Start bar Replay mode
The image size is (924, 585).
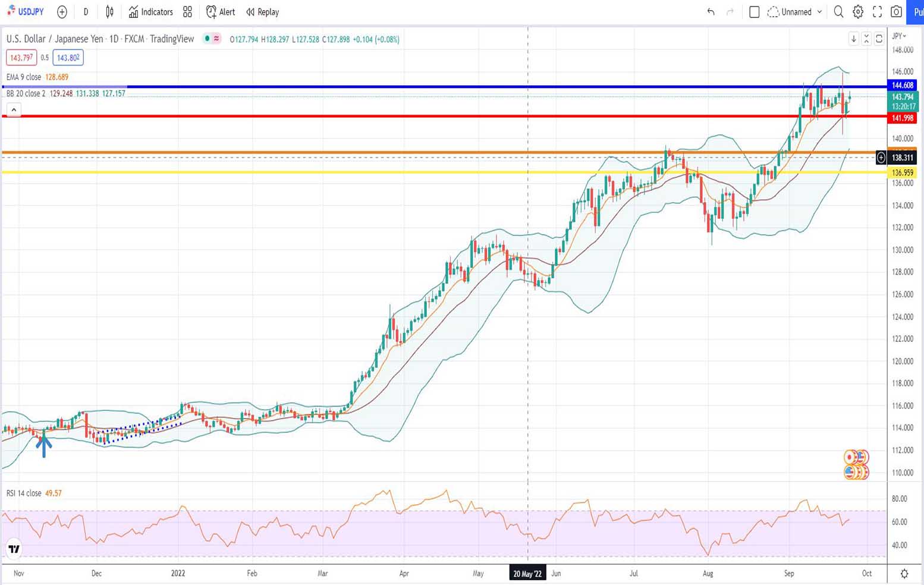(x=262, y=12)
